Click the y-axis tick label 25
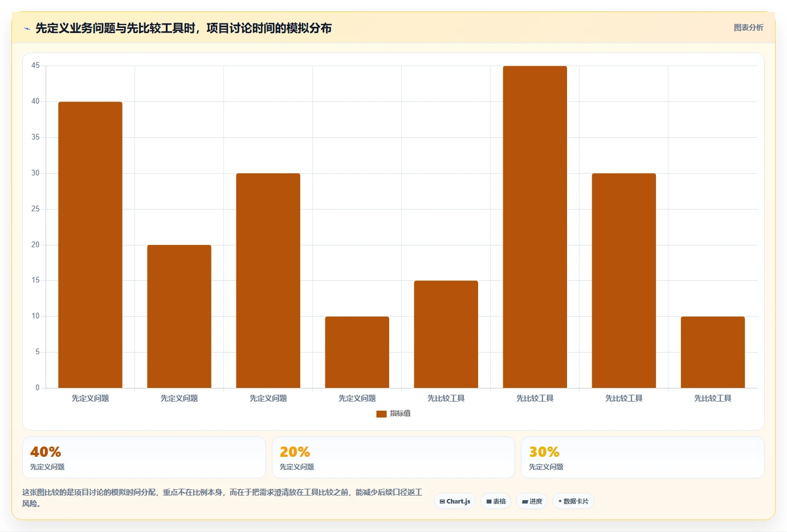Viewport: 787px width, 532px height. [35, 209]
